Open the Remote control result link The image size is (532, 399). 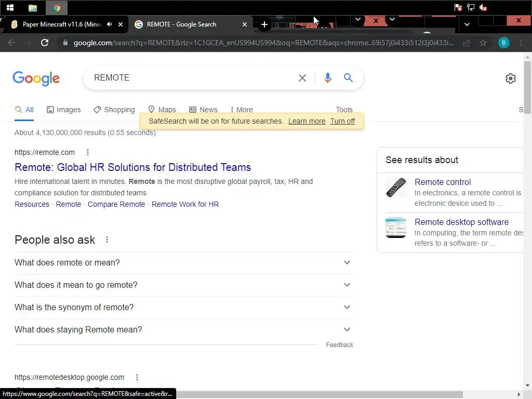pyautogui.click(x=443, y=182)
